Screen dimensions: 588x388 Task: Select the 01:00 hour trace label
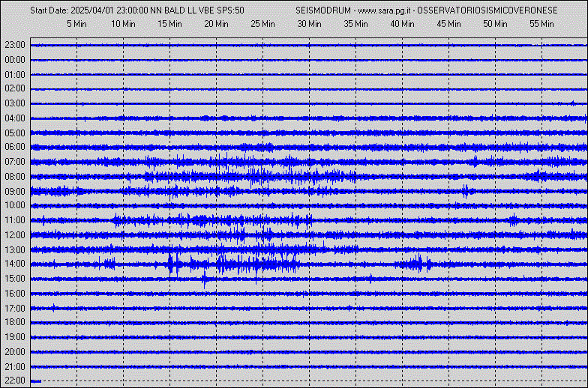(x=15, y=75)
